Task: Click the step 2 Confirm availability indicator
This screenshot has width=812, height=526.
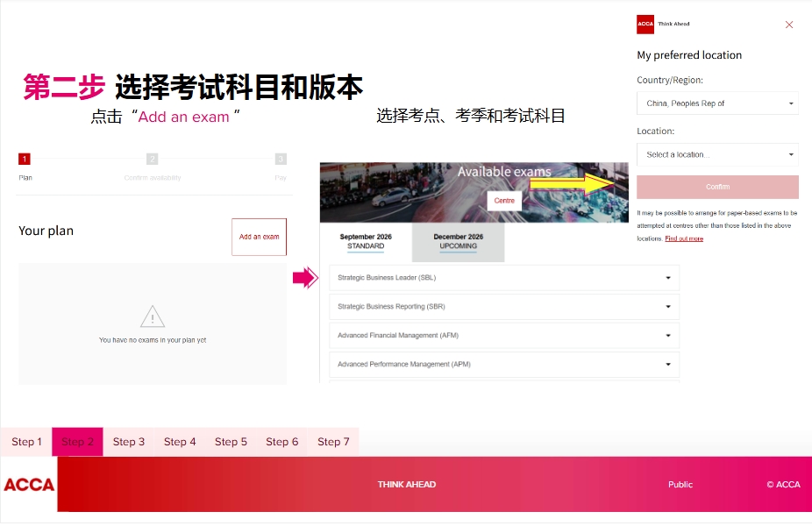Action: (x=152, y=160)
